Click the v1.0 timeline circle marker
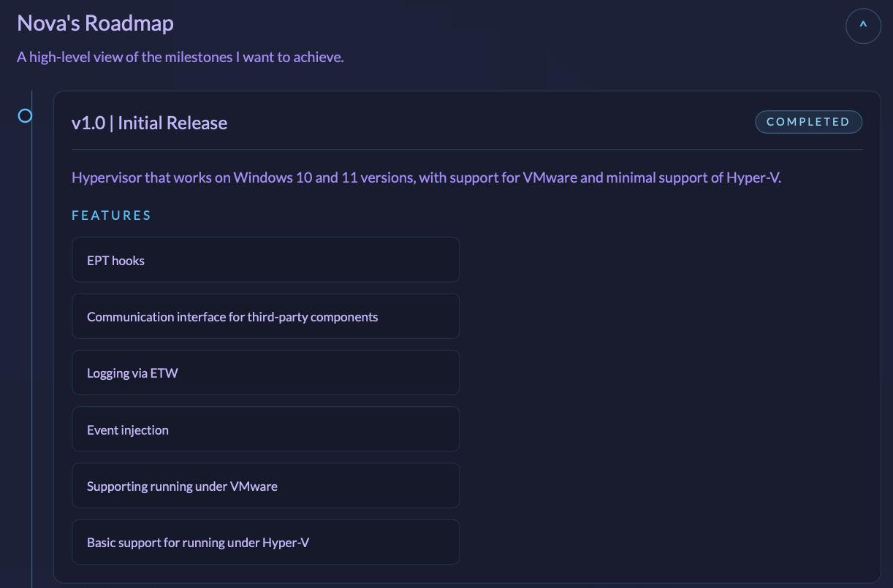The height and width of the screenshot is (588, 893). [26, 115]
